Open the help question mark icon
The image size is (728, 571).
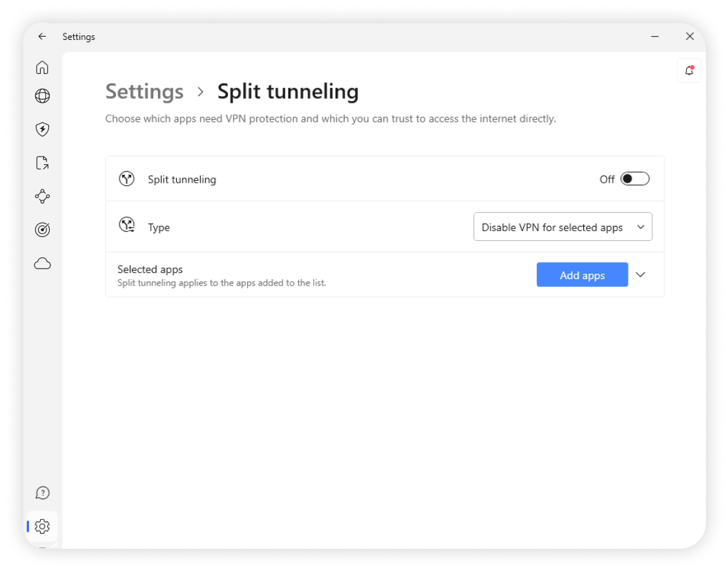point(43,493)
